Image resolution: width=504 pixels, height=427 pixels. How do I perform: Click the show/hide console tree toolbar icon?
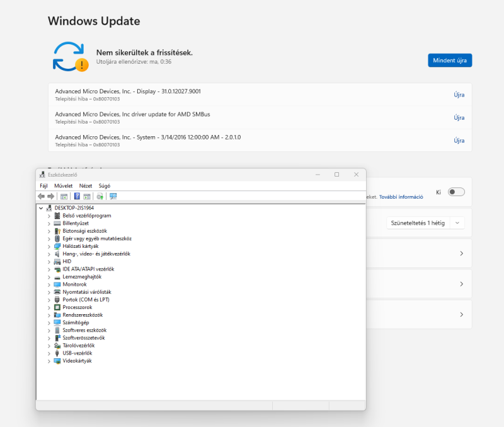(64, 196)
